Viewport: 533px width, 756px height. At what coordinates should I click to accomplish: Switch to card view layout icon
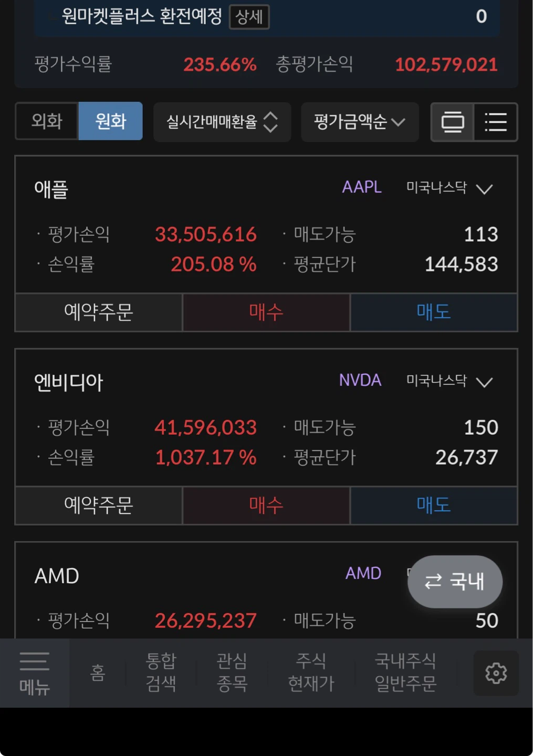(x=453, y=122)
